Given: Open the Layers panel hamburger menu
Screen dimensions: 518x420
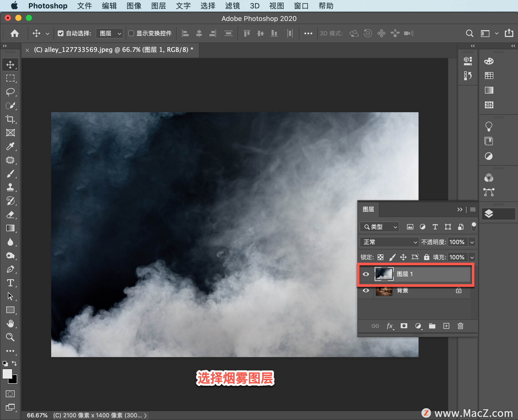Looking at the screenshot, I should 473,209.
